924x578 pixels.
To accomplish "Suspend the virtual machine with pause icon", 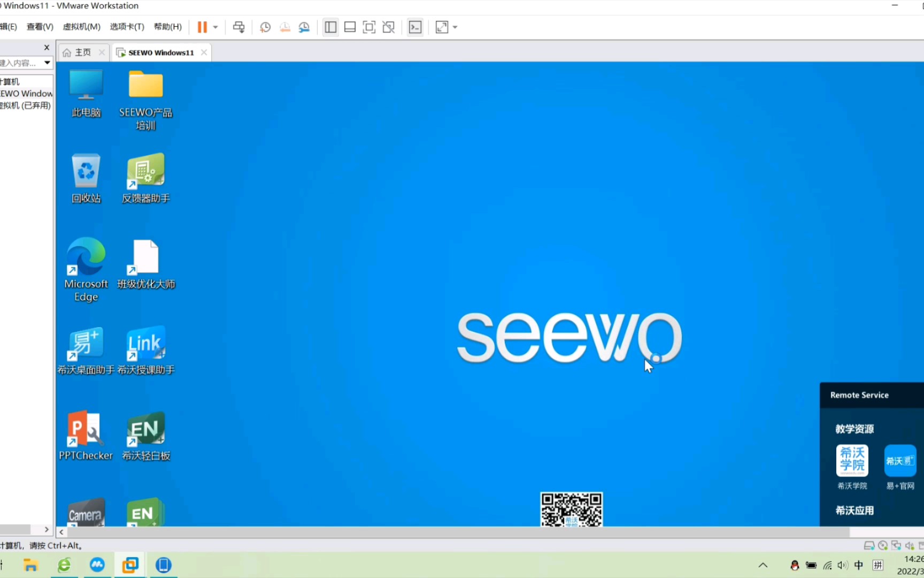I will pos(202,27).
